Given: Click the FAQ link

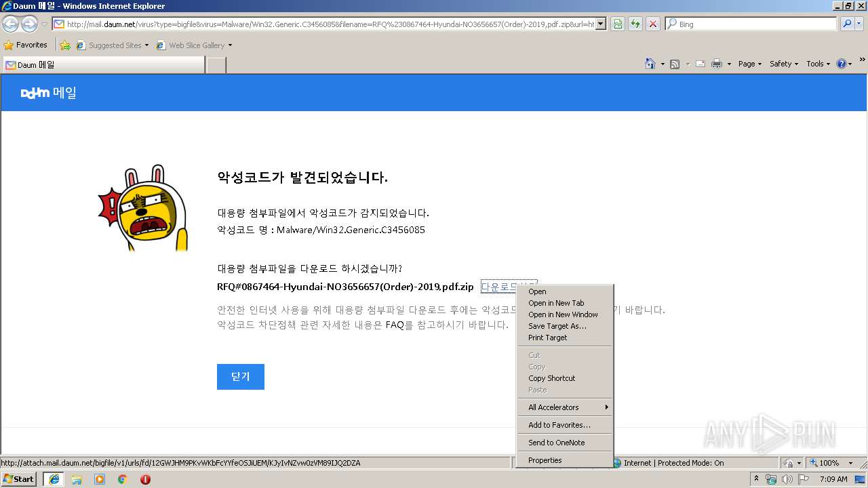Looking at the screenshot, I should tap(395, 325).
